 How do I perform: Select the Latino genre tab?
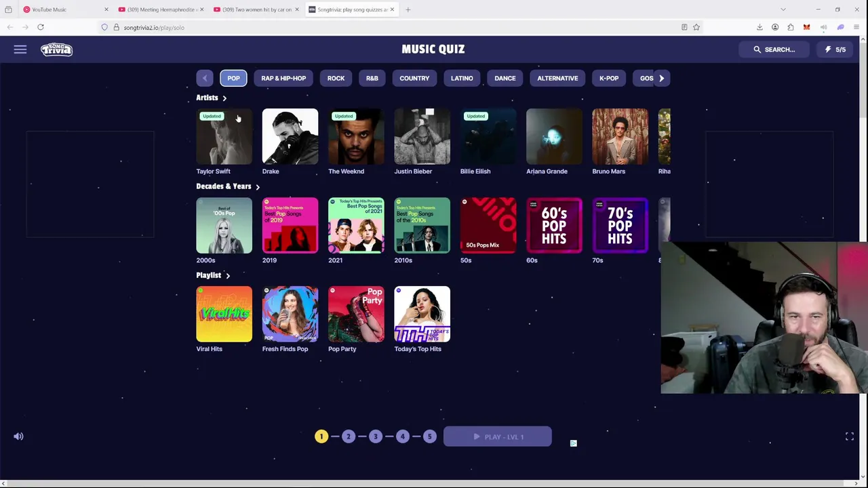(462, 78)
